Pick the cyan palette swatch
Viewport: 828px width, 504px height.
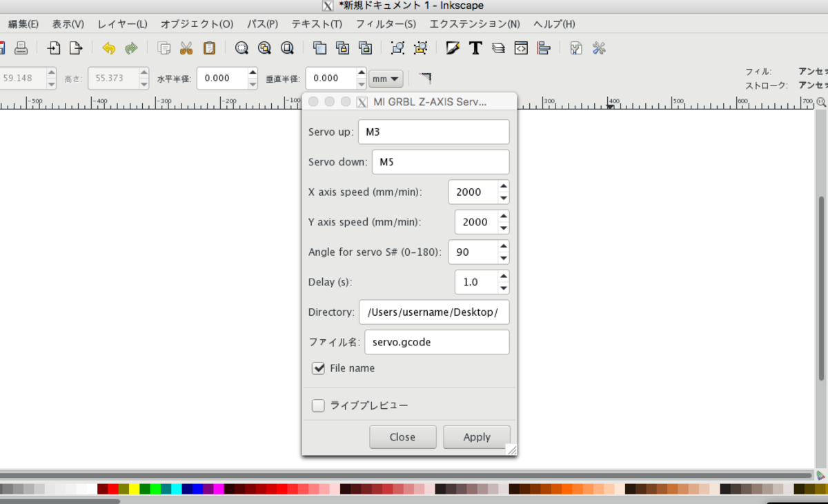pos(176,489)
